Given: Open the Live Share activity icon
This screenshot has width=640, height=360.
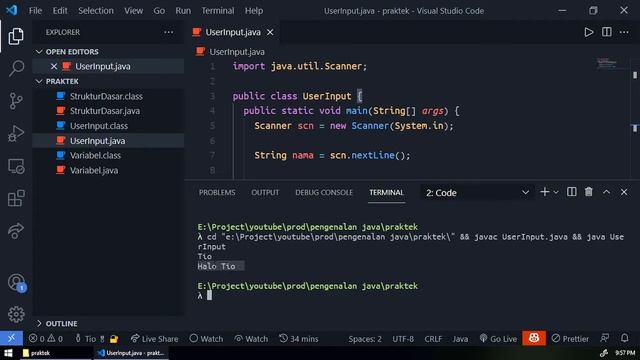Looking at the screenshot, I should (16, 231).
